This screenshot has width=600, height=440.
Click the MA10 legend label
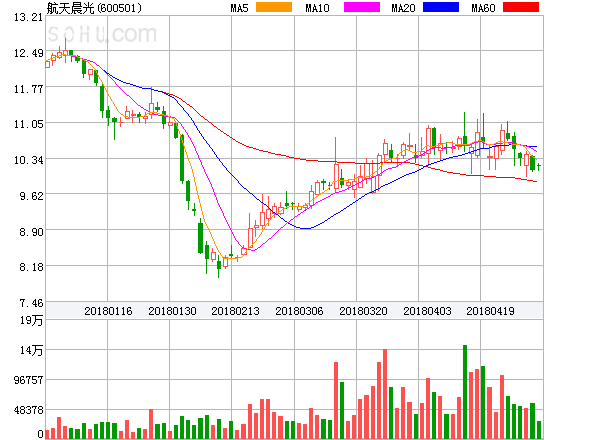317,8
